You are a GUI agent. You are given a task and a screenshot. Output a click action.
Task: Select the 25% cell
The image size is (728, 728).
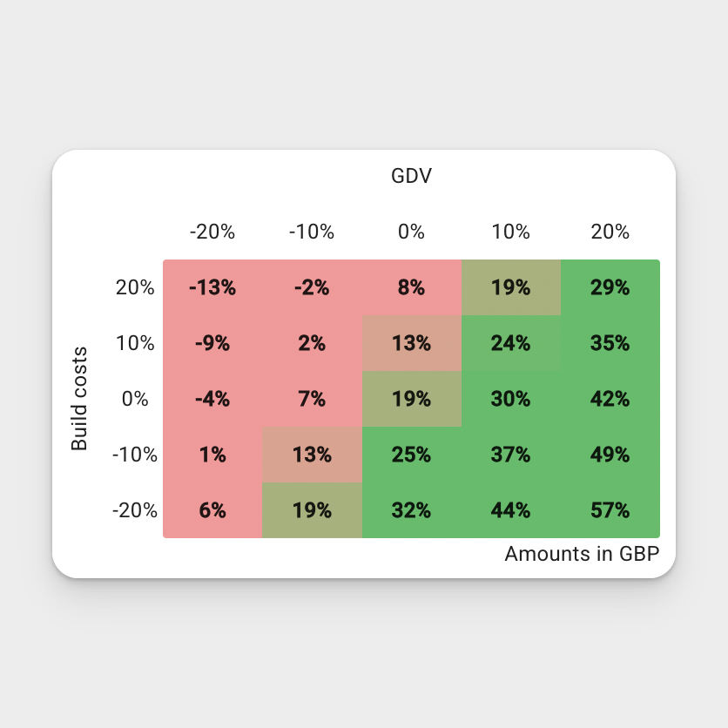[x=411, y=455]
